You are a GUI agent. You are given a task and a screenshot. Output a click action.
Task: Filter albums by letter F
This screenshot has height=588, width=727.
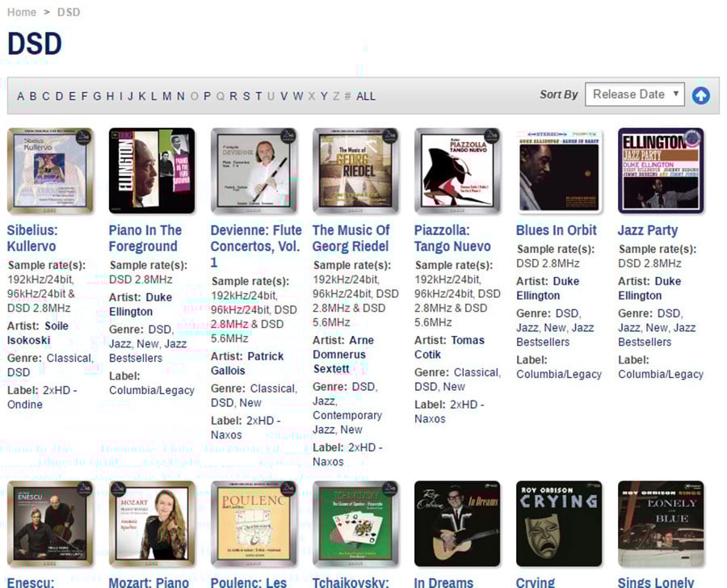click(84, 96)
